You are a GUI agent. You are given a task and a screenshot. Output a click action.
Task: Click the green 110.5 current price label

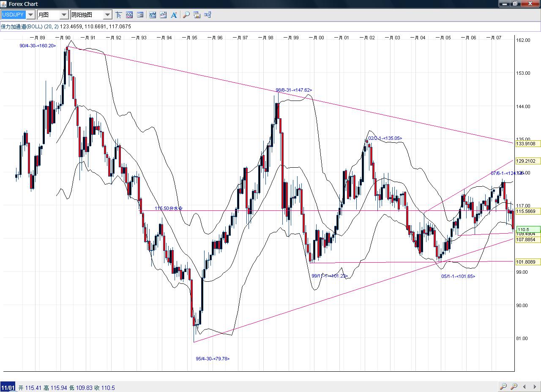[527, 229]
